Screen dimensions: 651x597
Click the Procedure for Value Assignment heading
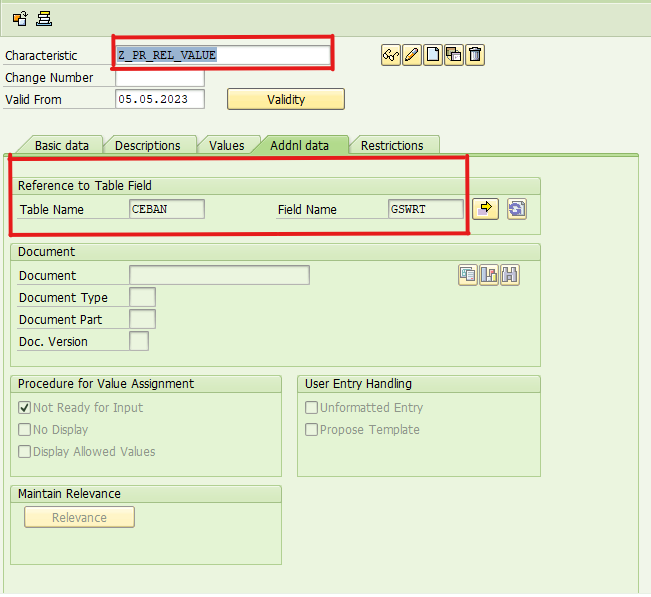(x=106, y=384)
